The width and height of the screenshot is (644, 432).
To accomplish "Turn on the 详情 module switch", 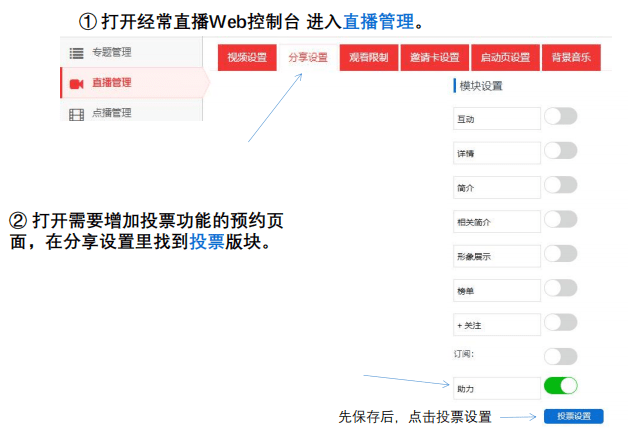I will point(560,151).
